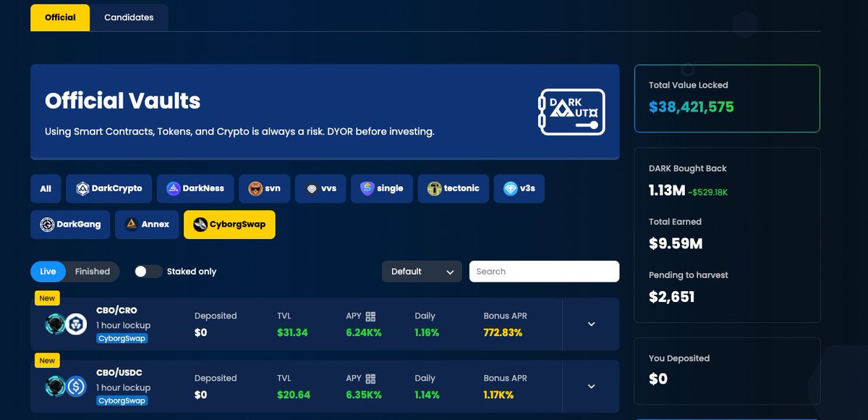Click the $38,421,575 total value locked
This screenshot has height=420, width=868.
coord(692,107)
